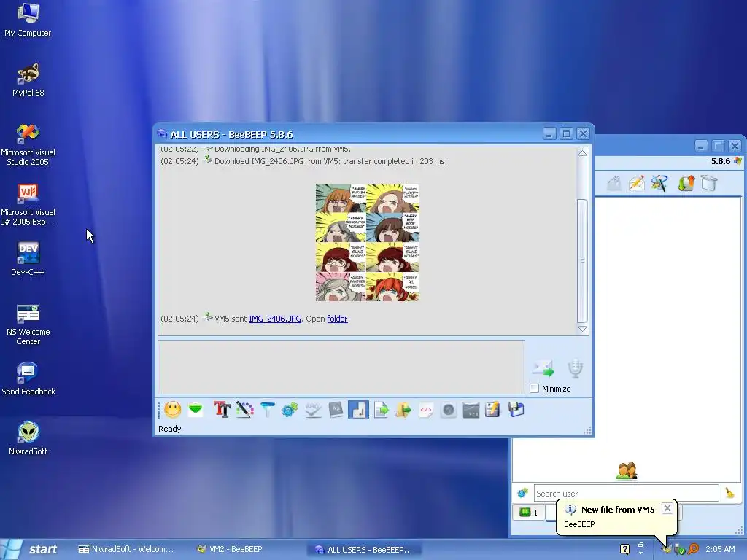Switch to ALL USERS - BeeBEEP taskbar item
Screen dimensions: 747x560
click(x=363, y=550)
